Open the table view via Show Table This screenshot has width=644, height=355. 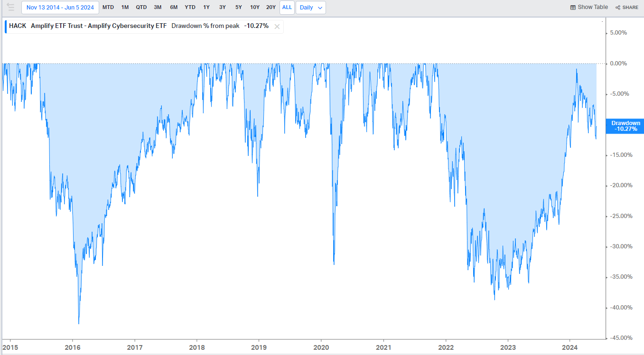pos(592,7)
